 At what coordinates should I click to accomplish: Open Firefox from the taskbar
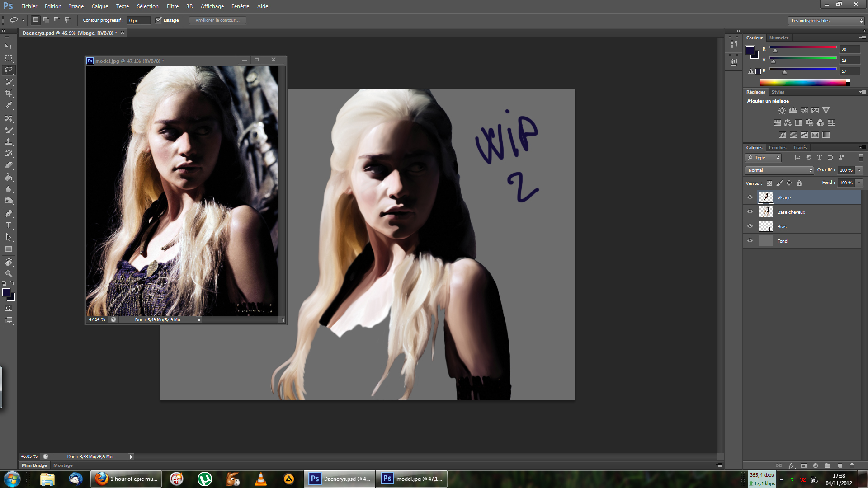point(127,479)
